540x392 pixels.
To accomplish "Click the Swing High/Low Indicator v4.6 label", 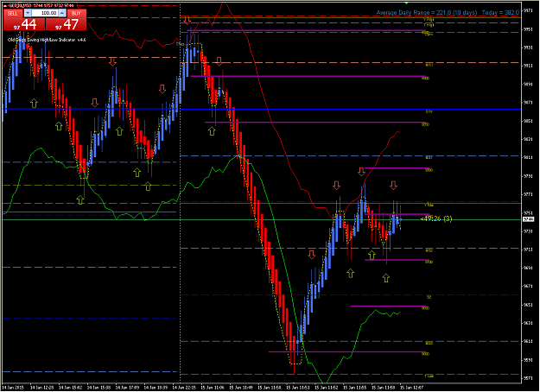I will pyautogui.click(x=47, y=40).
